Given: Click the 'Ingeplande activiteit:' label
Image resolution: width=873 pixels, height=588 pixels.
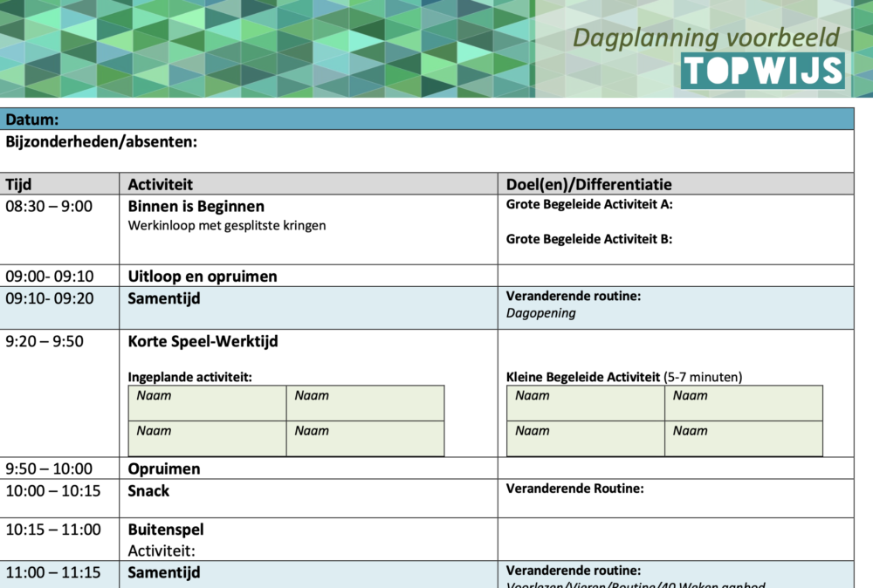Looking at the screenshot, I should [x=189, y=377].
